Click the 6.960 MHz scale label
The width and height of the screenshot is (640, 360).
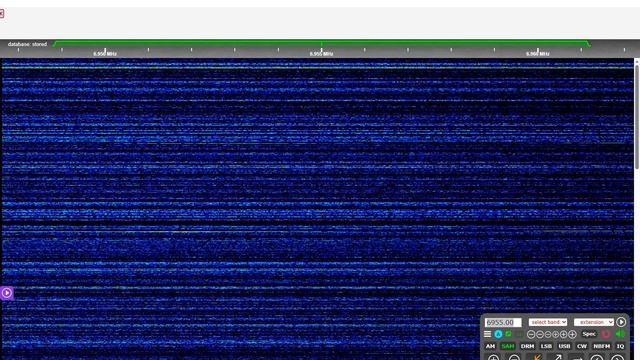[x=538, y=54]
